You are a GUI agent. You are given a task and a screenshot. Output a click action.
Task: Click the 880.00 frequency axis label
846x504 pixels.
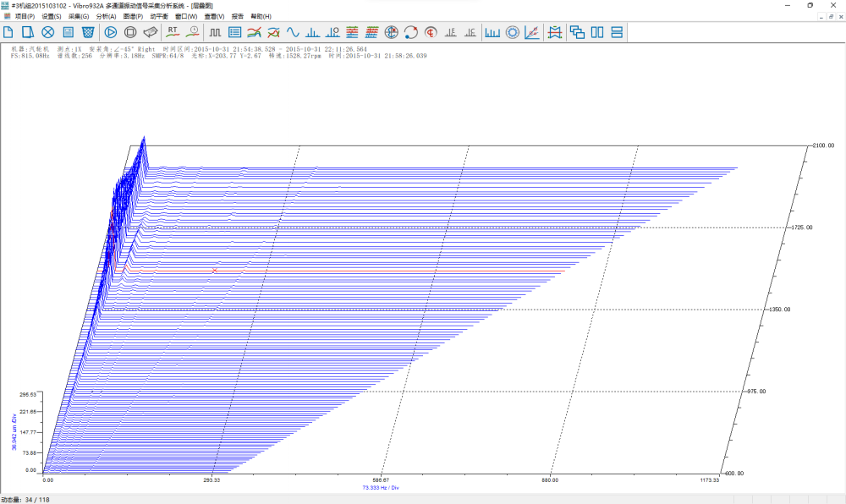[x=550, y=480]
